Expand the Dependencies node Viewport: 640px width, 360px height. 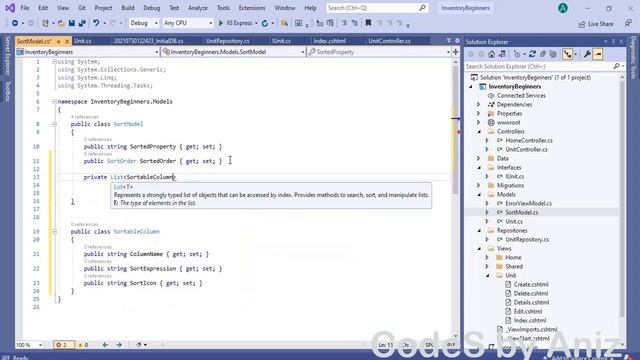479,104
